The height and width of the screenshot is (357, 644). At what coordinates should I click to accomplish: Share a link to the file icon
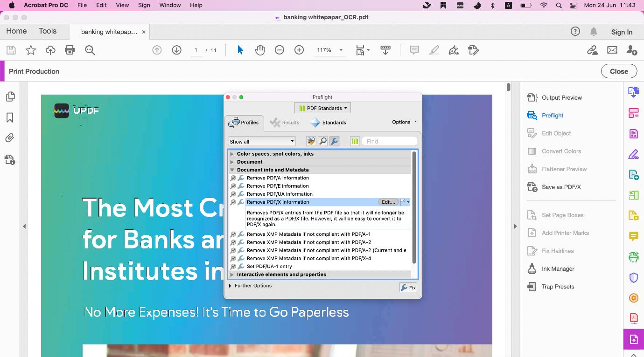tap(592, 50)
